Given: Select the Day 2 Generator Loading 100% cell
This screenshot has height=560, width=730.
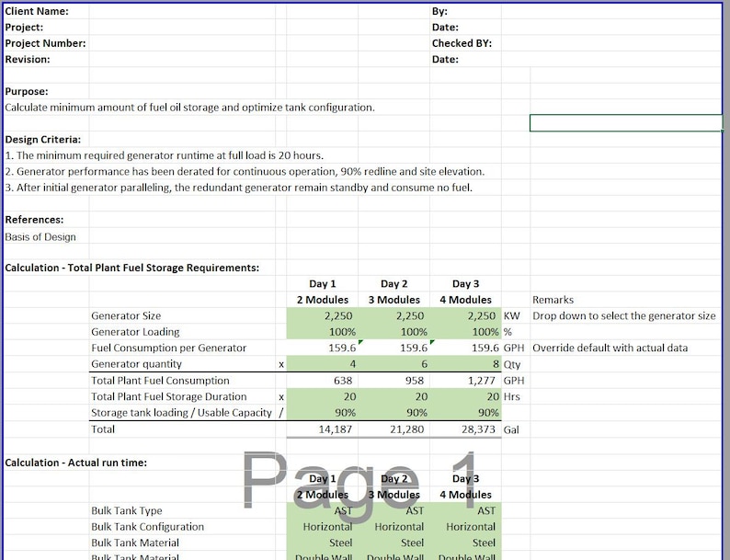Looking at the screenshot, I should point(394,332).
